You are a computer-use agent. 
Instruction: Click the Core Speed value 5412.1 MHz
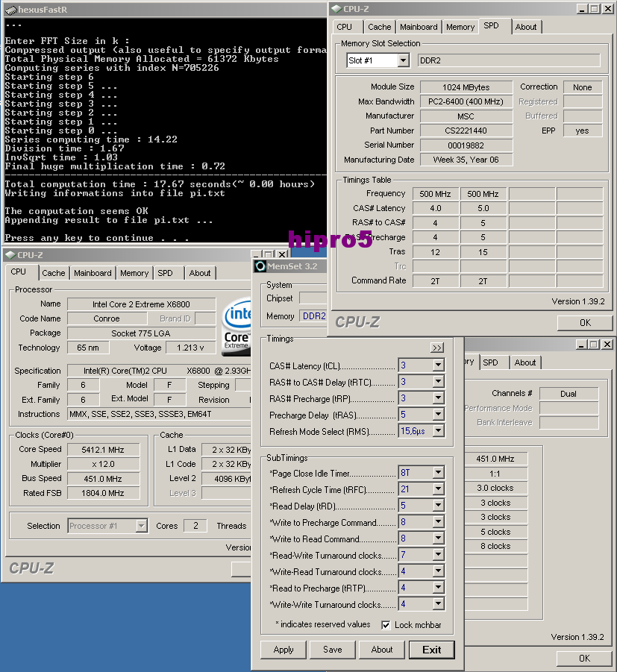coord(103,450)
